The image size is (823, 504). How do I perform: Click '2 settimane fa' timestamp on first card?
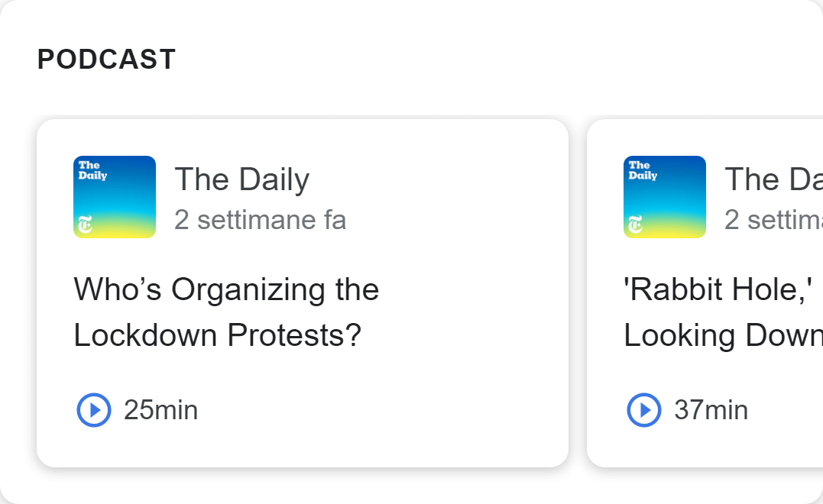click(261, 220)
